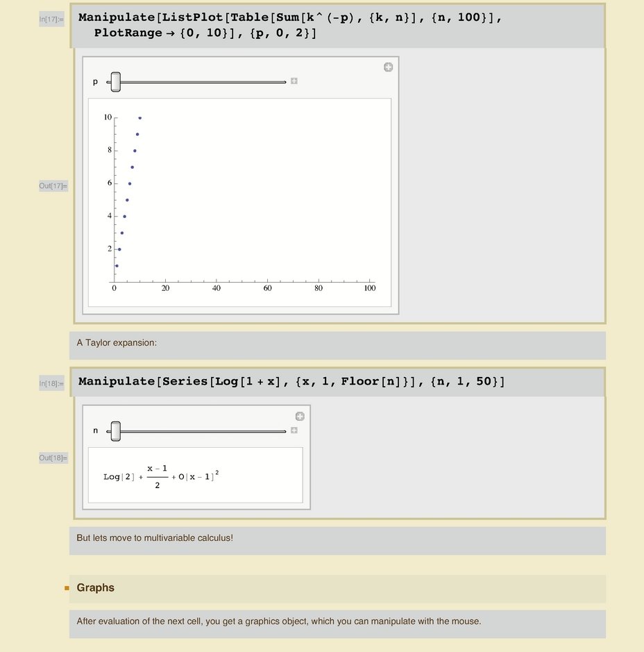This screenshot has width=644, height=652.
Task: Click the 'But lets move to multivariable calculus!' text
Action: 155,537
